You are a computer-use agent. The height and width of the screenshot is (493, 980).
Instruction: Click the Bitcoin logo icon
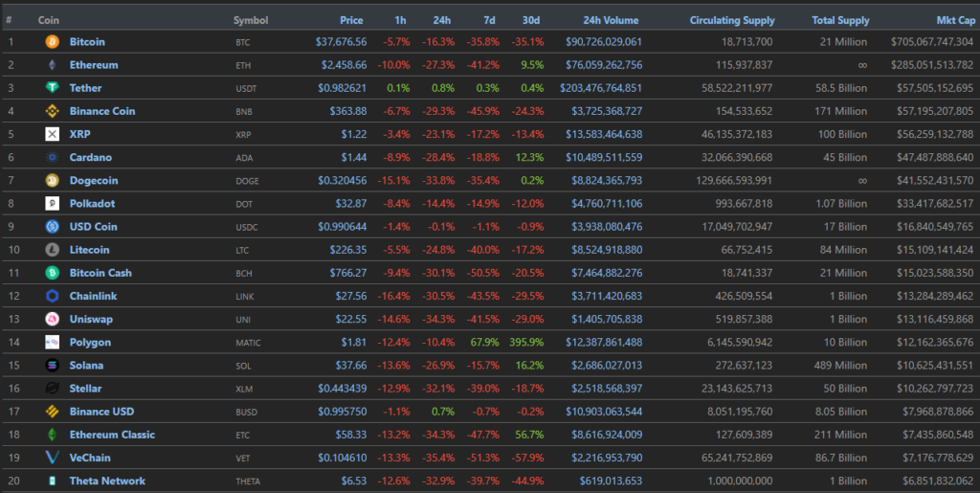(x=52, y=42)
